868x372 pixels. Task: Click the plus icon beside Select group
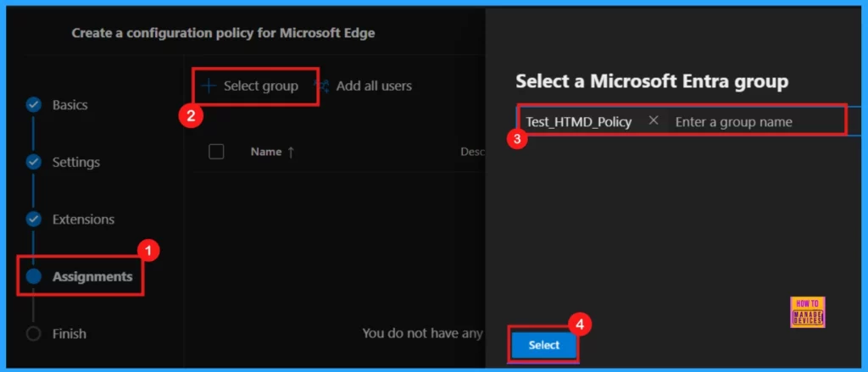pyautogui.click(x=209, y=86)
